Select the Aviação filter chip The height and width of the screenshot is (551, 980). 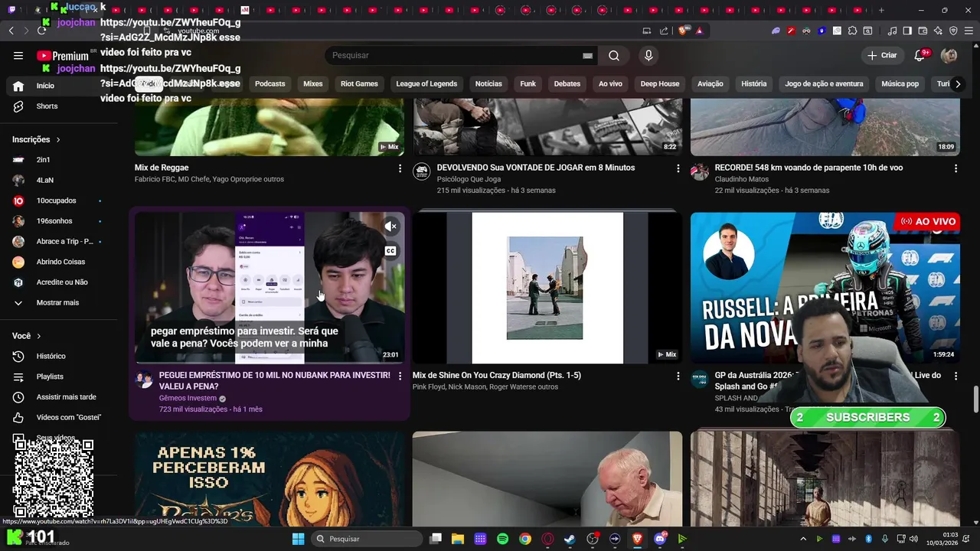pos(710,84)
